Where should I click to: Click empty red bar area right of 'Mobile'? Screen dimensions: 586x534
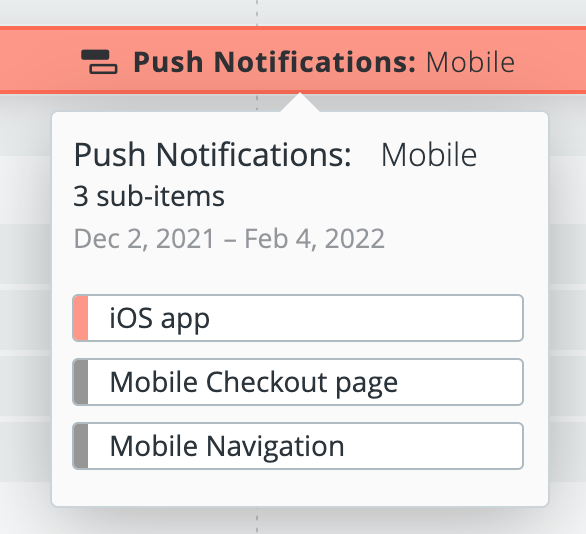(549, 62)
